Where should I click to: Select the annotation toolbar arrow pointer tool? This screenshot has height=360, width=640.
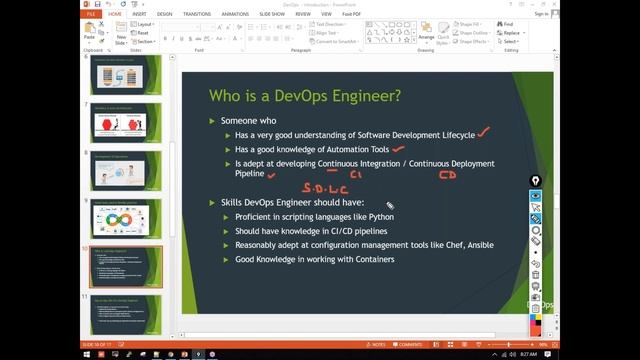point(536,208)
